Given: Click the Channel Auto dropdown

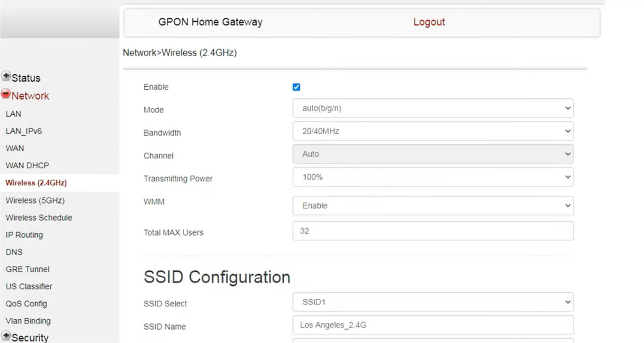Looking at the screenshot, I should pyautogui.click(x=433, y=154).
